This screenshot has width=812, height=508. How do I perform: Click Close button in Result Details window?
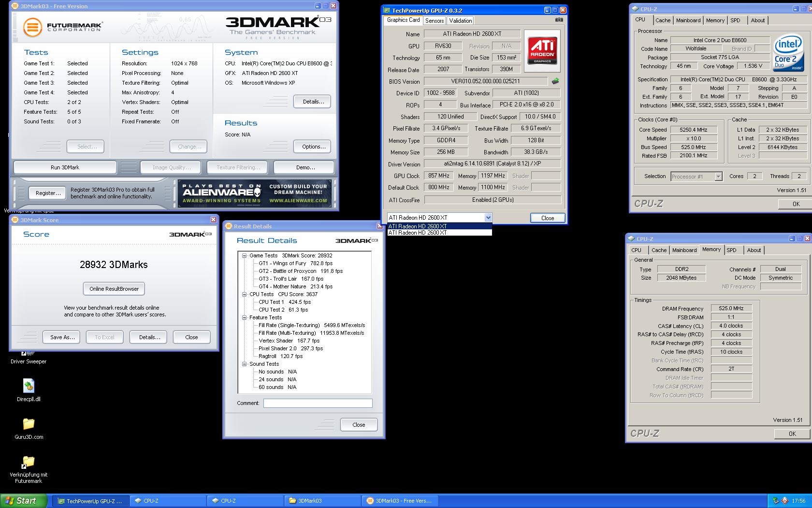[x=359, y=425]
